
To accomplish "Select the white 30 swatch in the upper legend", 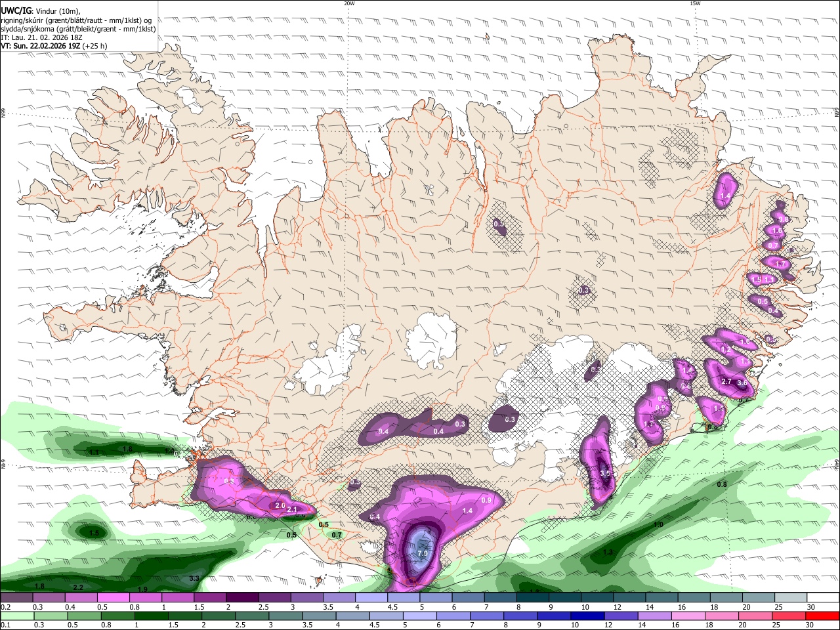I will [x=823, y=598].
